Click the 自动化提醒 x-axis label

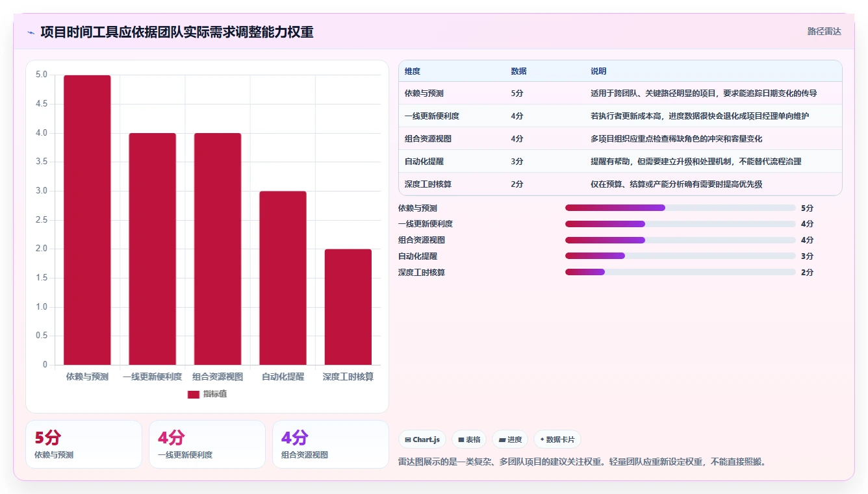(283, 377)
